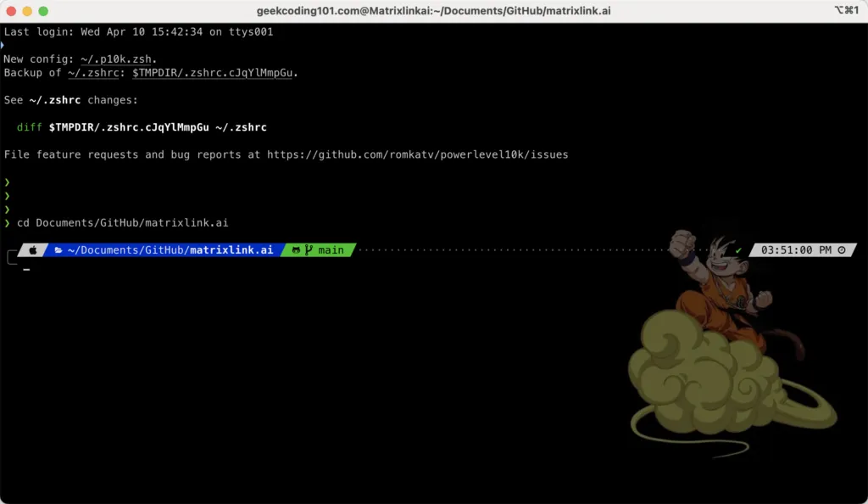Click the $TMPDIR/.zshrc.cJqYlMmpGu backup path
Screen dimensions: 868x504
pos(214,73)
